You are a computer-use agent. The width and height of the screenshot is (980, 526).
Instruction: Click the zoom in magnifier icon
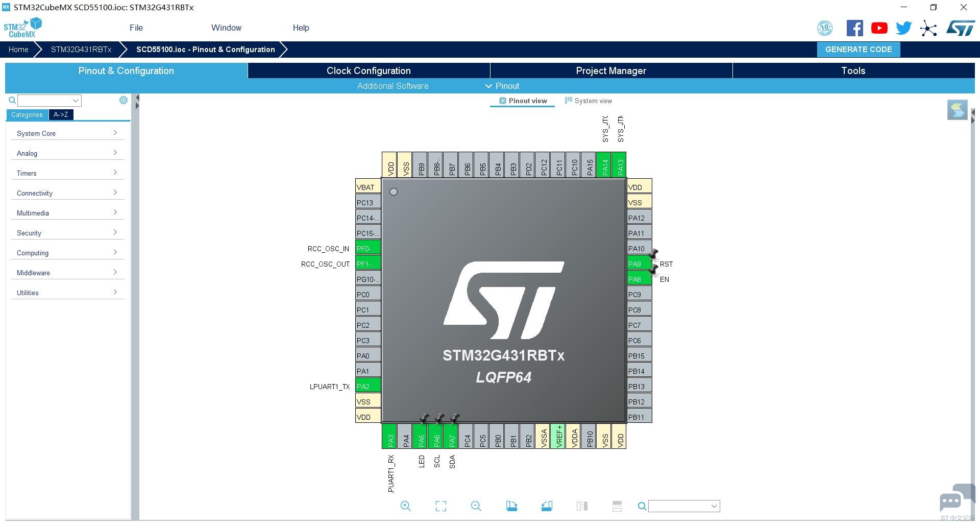tap(405, 506)
